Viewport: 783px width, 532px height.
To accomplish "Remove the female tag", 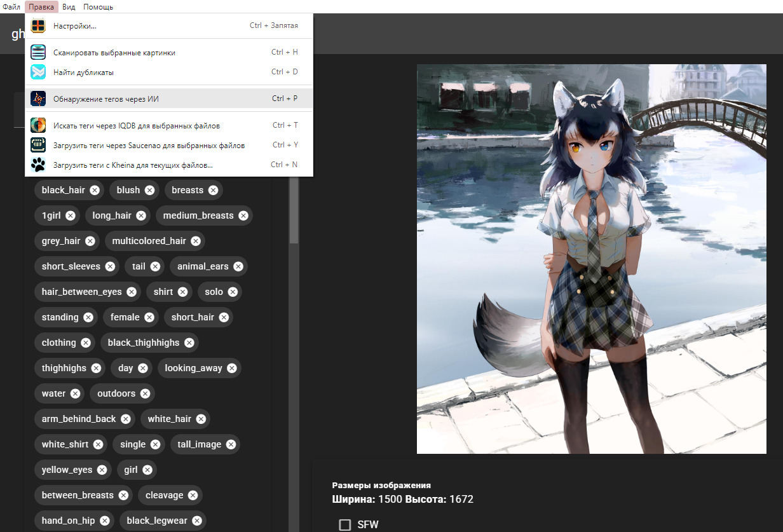I will tap(149, 317).
